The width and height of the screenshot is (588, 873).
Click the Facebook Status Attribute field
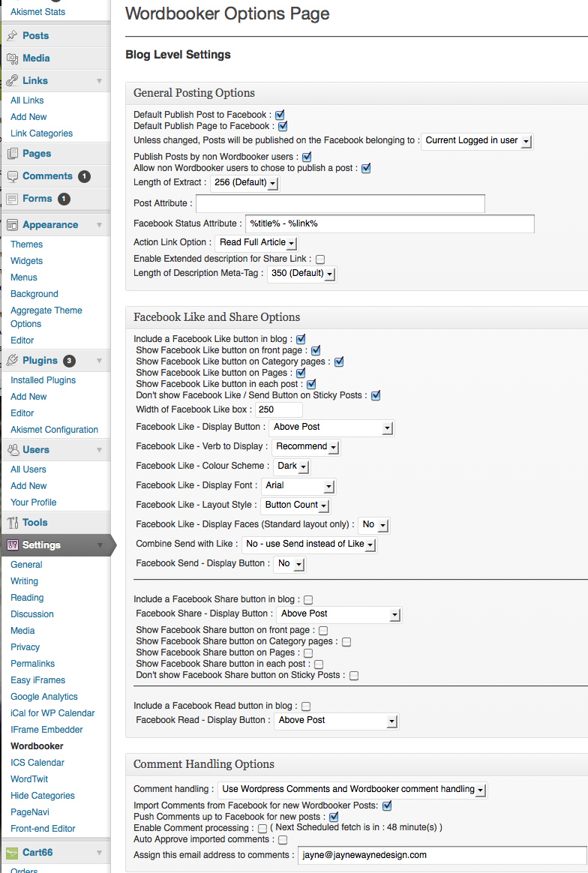click(390, 223)
